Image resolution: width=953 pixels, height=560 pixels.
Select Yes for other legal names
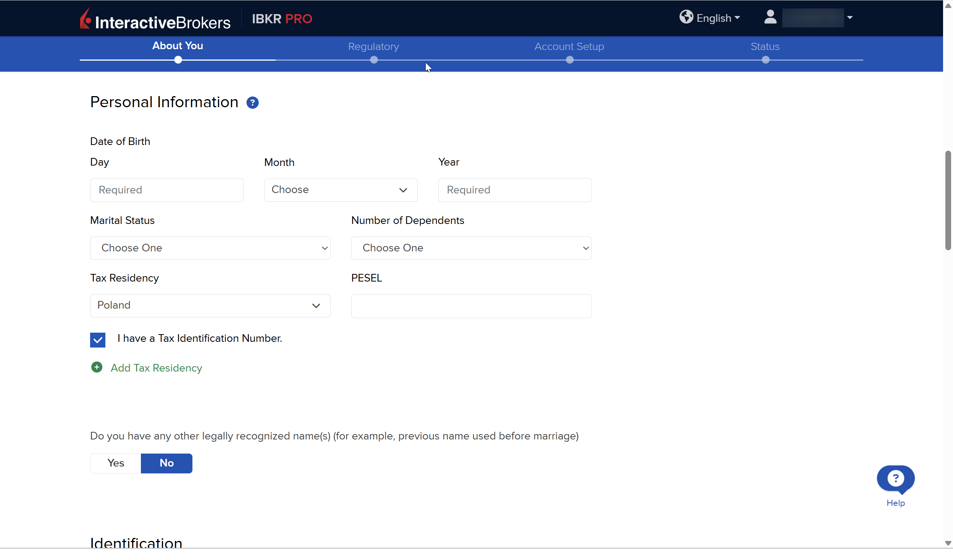[116, 463]
